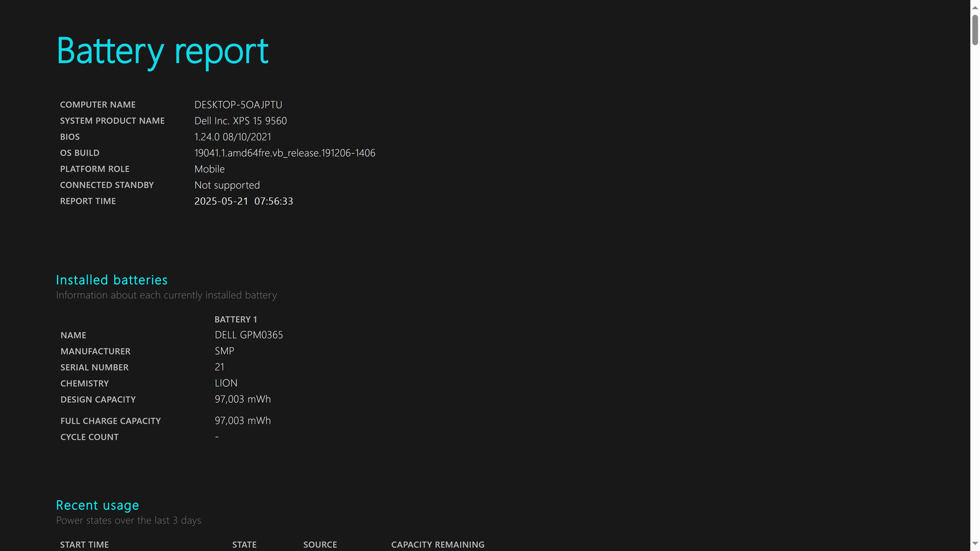Click the CONNECTED STANDBY label
This screenshot has height=551, width=980.
tap(107, 185)
